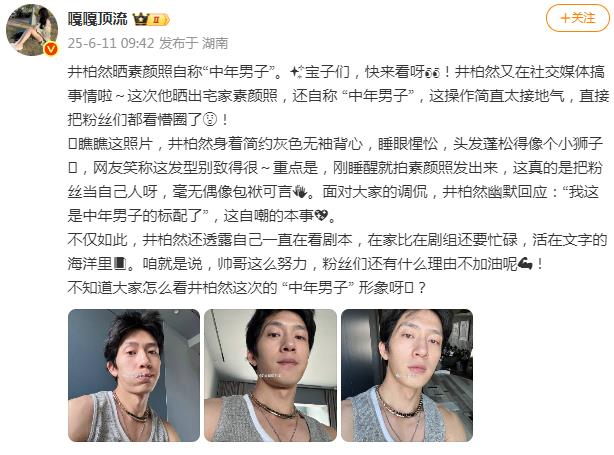The width and height of the screenshot is (614, 455).
Task: Open the 嘎嘎顶流 profile avatar
Action: pyautogui.click(x=32, y=30)
